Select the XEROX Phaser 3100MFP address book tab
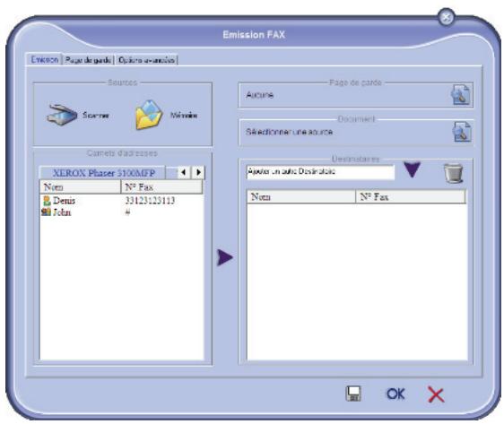Image resolution: width=504 pixels, height=424 pixels. coord(102,173)
